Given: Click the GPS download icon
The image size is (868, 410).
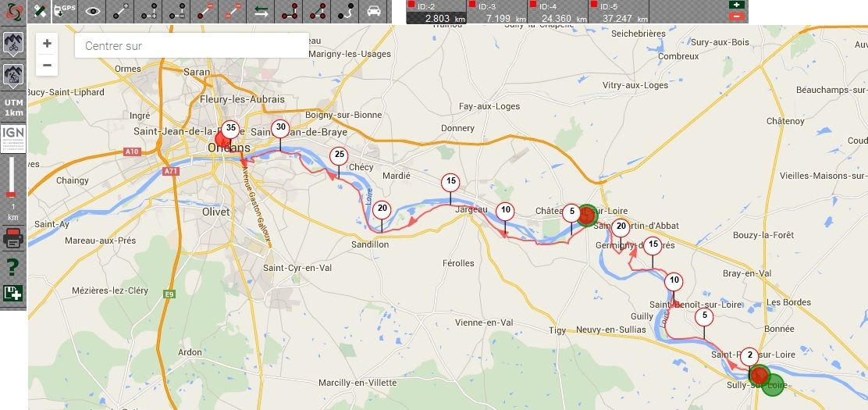Looking at the screenshot, I should point(64,11).
